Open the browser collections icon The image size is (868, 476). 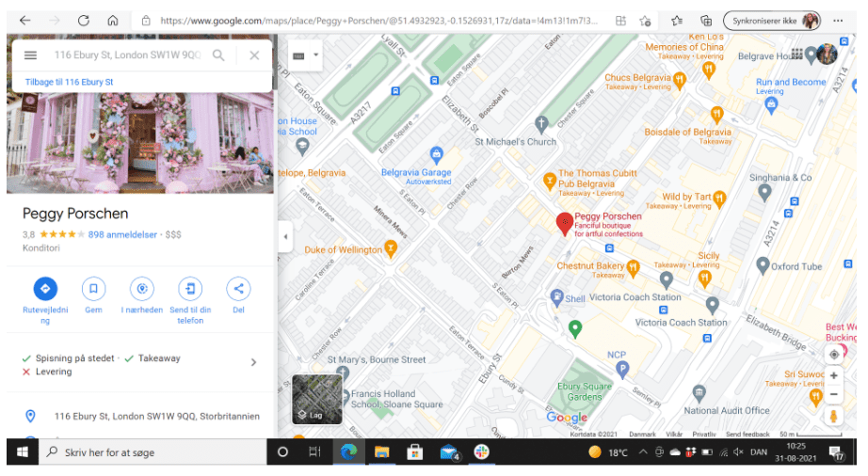(706, 21)
